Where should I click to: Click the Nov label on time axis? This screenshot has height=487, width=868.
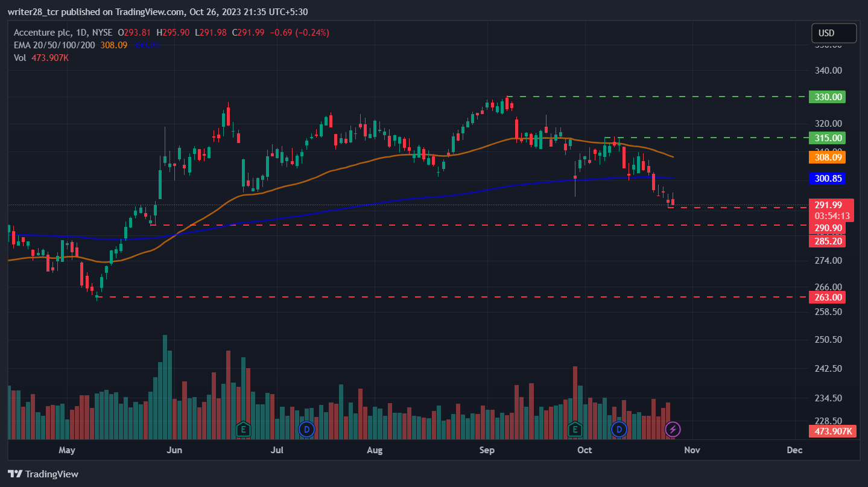tap(692, 450)
